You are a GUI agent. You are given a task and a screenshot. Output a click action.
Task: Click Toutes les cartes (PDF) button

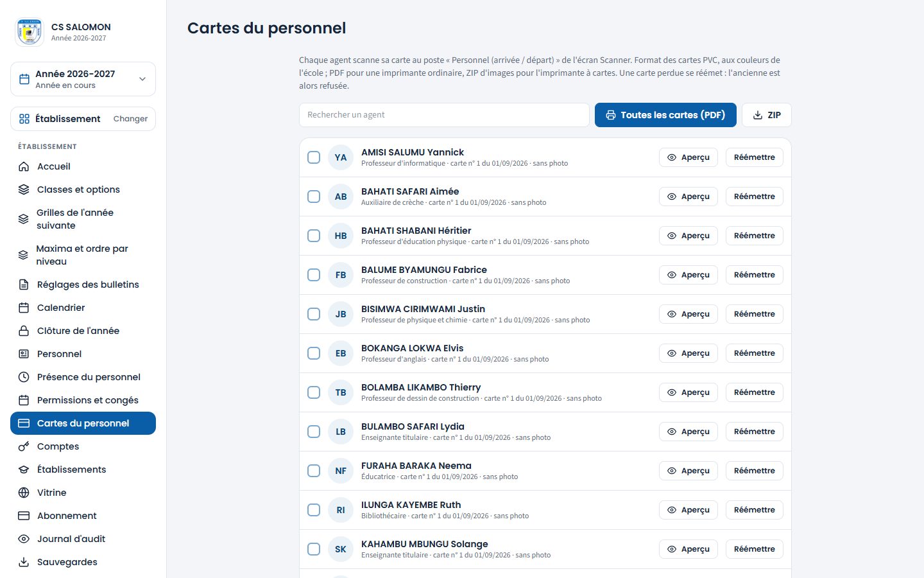click(665, 115)
